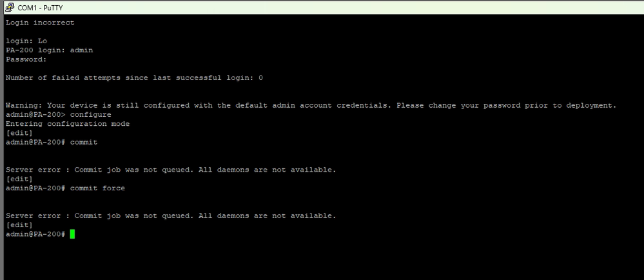Screen dimensions: 644x280
Task: Click the 'PA-200 login: admin' line
Action: 49,50
